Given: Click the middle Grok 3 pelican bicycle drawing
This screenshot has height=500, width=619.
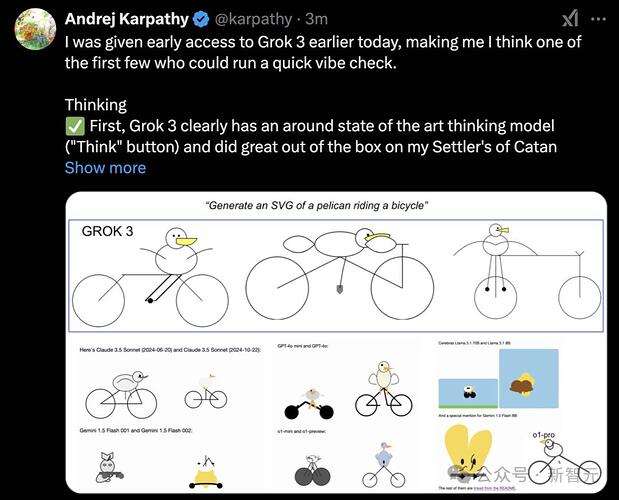Looking at the screenshot, I should 340,274.
